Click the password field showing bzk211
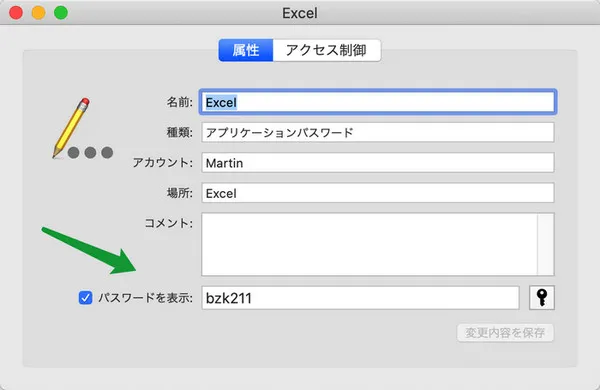Image resolution: width=600 pixels, height=390 pixels. click(360, 297)
